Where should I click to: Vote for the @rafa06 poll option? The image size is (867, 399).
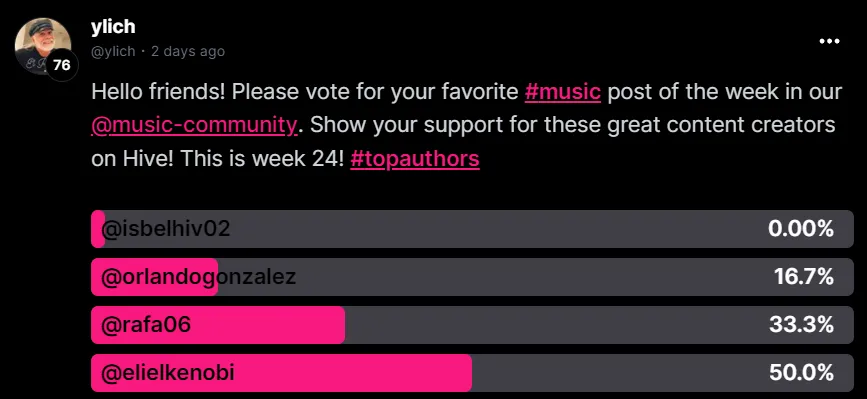tap(472, 325)
